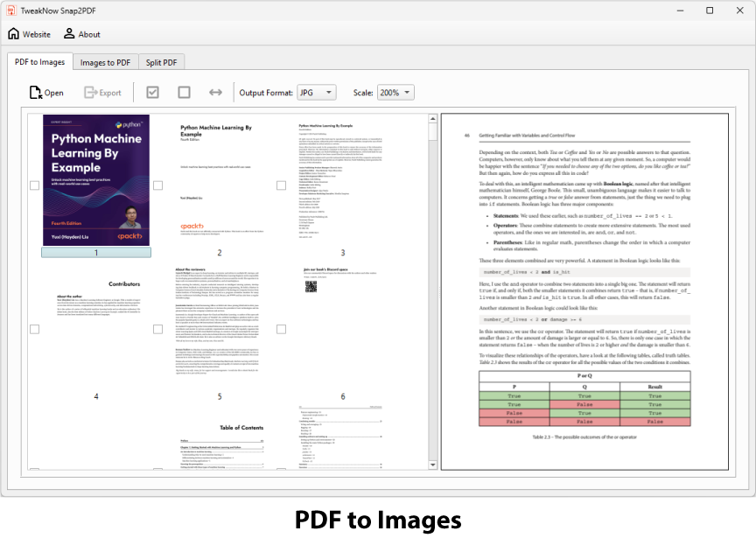The width and height of the screenshot is (756, 538).
Task: Switch to the PDF to Images tab
Action: tap(40, 62)
